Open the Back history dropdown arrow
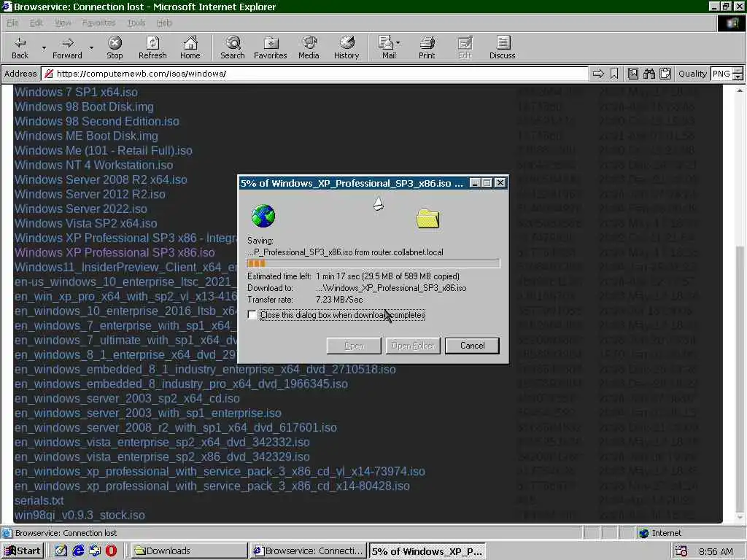Screen dimensions: 747x560 (x=44, y=47)
